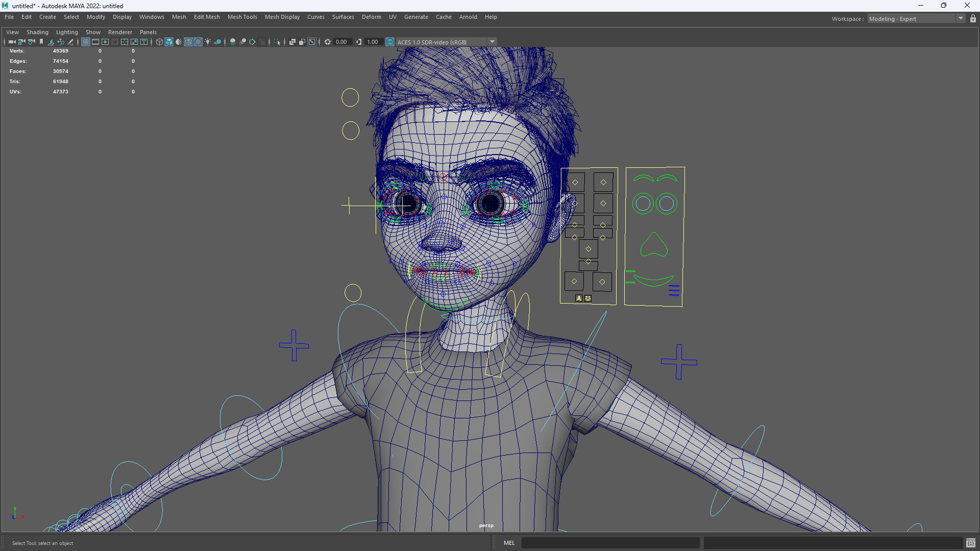Enable 2D Pan/Zoom tool icon
Screen dimensions: 980x551
pyautogui.click(x=61, y=42)
